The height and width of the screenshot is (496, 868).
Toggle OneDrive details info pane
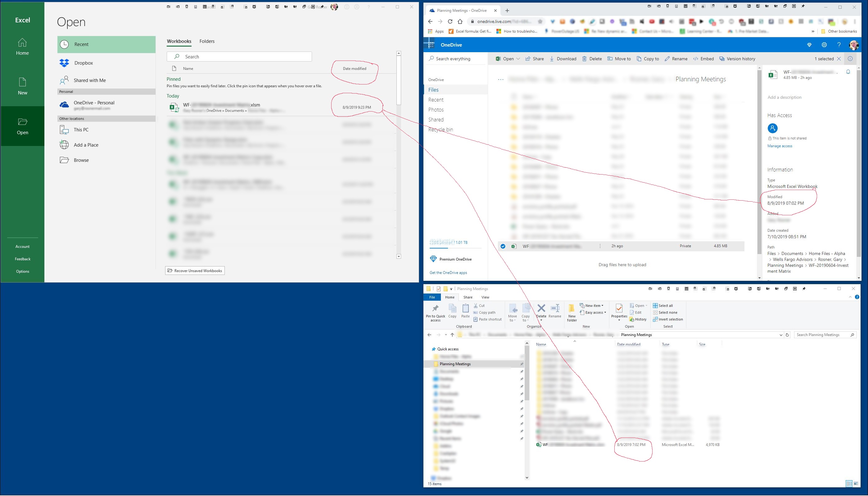(850, 59)
